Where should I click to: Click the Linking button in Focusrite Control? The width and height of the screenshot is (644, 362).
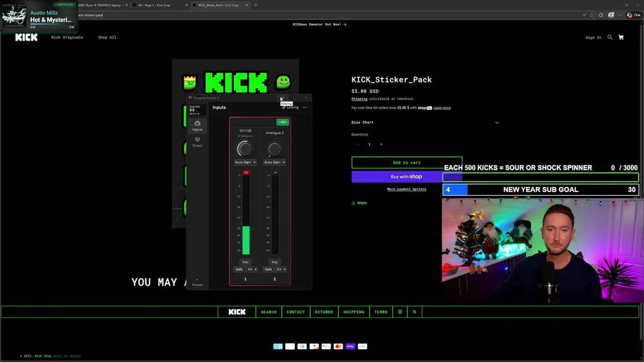pyautogui.click(x=290, y=107)
